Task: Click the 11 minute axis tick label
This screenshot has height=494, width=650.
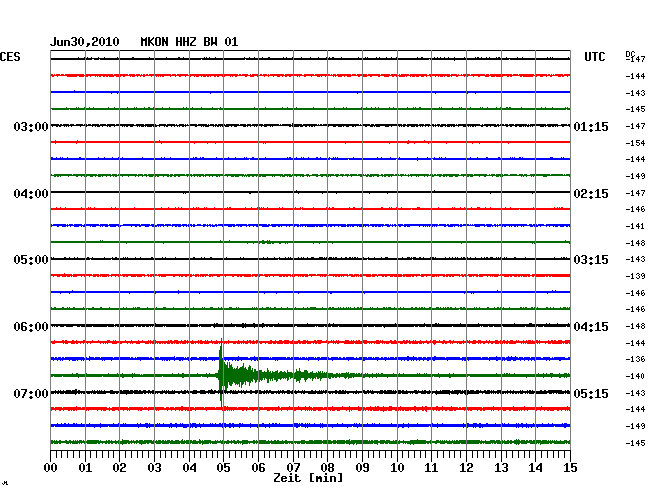Action: click(x=432, y=467)
